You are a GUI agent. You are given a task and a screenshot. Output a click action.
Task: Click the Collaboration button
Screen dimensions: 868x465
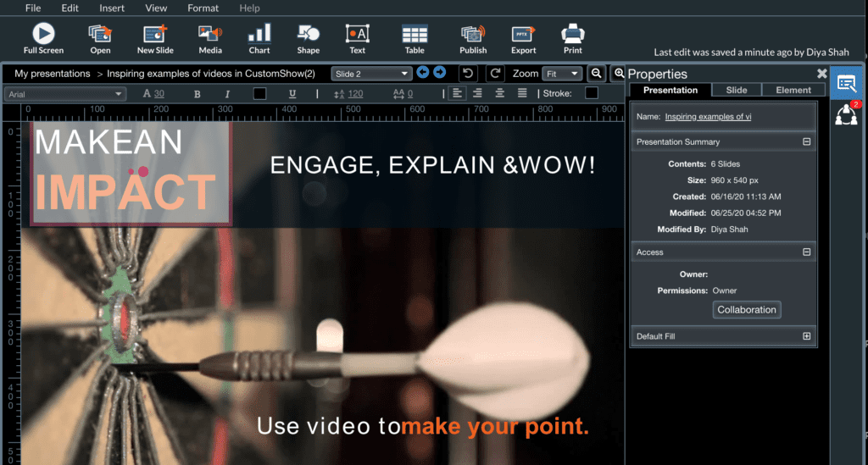click(747, 310)
